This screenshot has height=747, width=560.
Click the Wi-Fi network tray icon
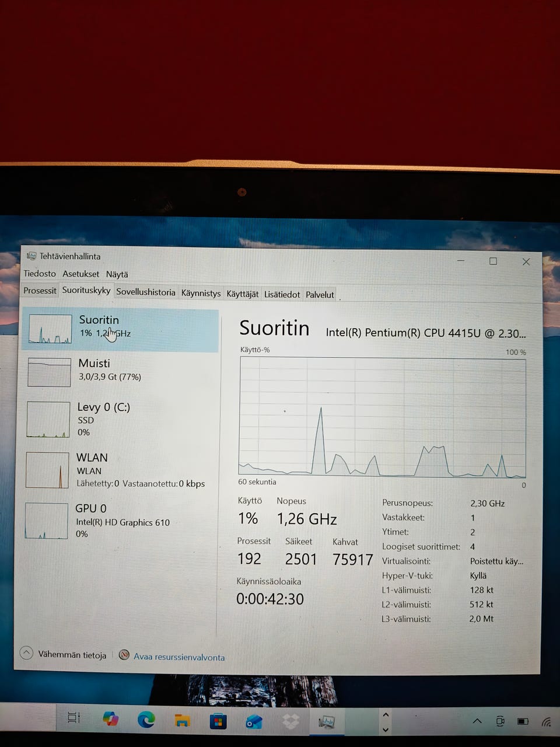tap(547, 722)
